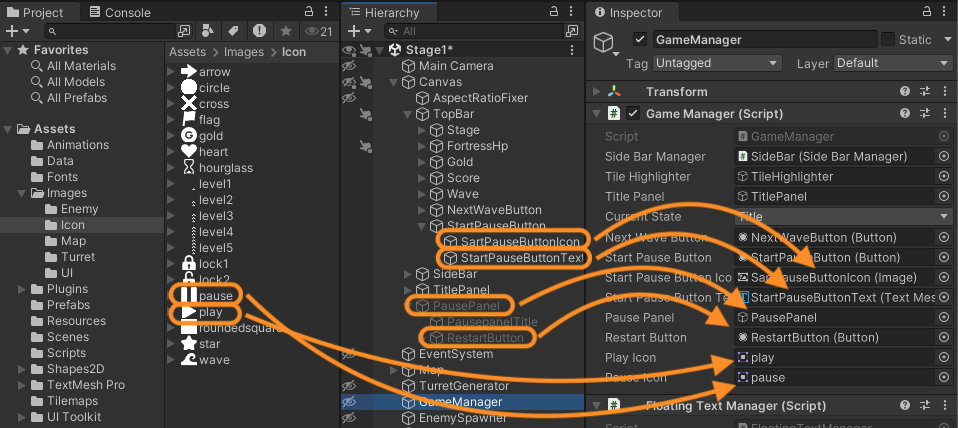This screenshot has height=428, width=958.
Task: Open the Tag dropdown showing Untagged
Action: 717,63
